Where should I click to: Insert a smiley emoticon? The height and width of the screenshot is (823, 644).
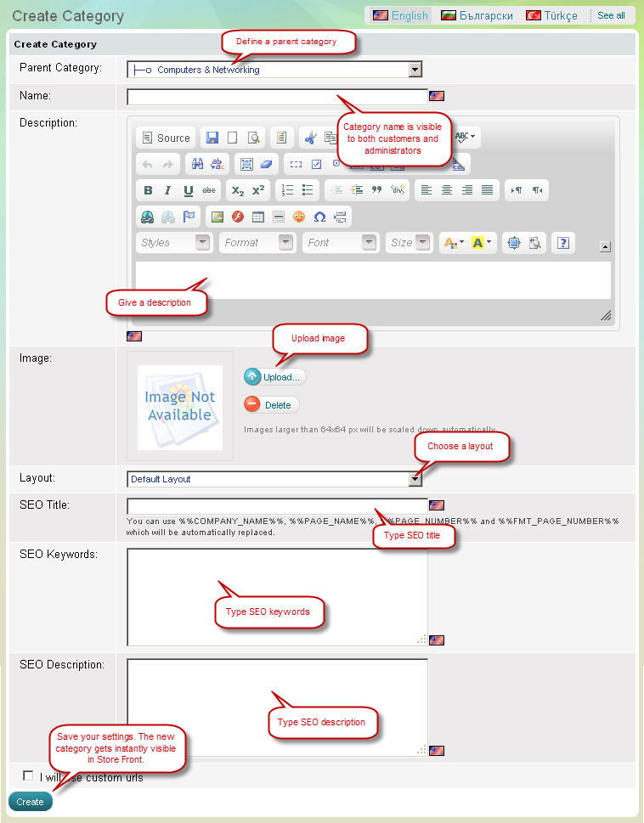[x=299, y=217]
